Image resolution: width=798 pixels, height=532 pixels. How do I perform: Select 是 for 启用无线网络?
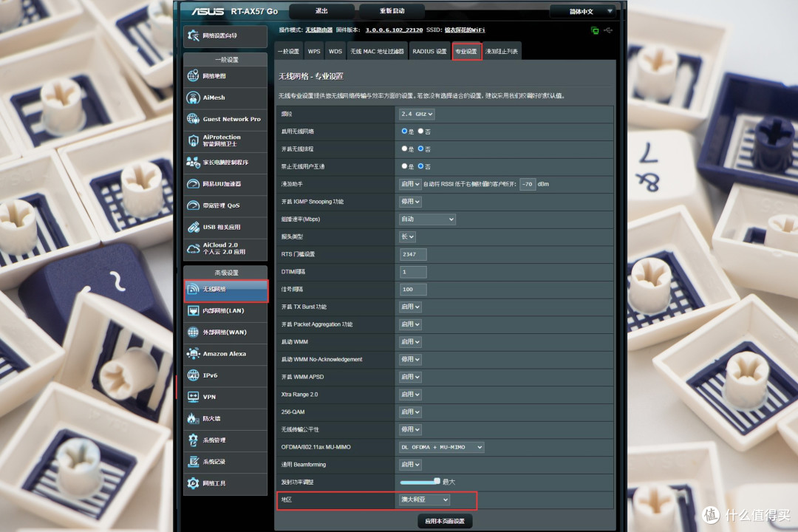404,132
